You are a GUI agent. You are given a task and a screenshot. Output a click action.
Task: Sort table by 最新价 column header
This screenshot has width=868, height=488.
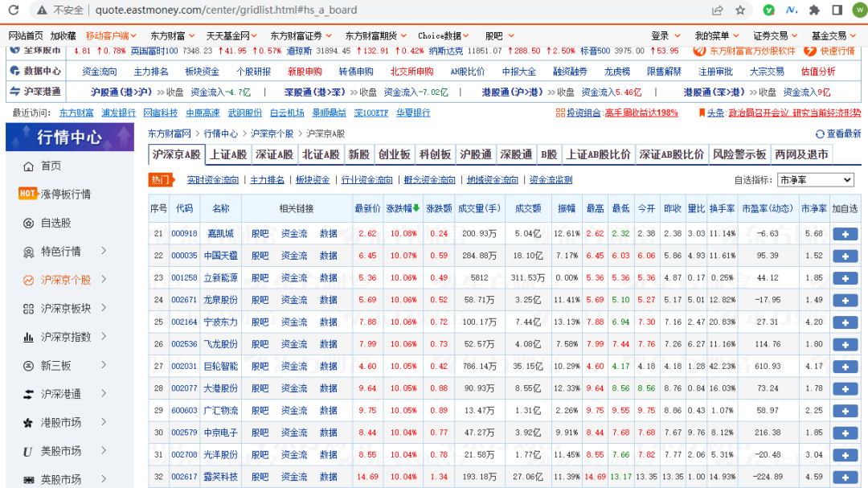(367, 209)
